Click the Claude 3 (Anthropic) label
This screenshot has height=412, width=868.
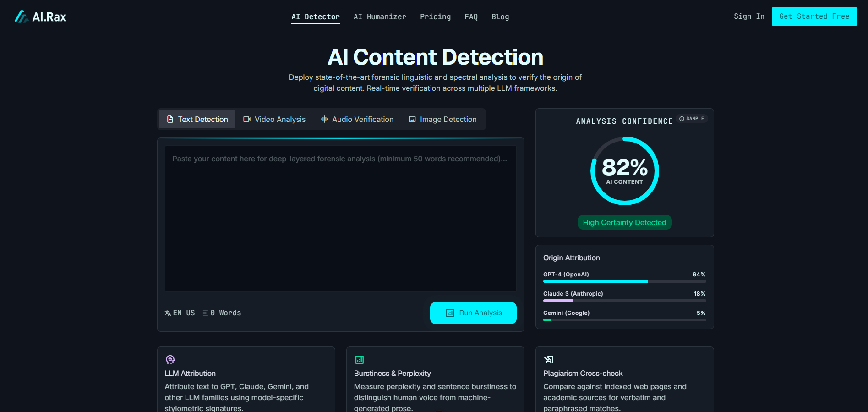pos(573,294)
